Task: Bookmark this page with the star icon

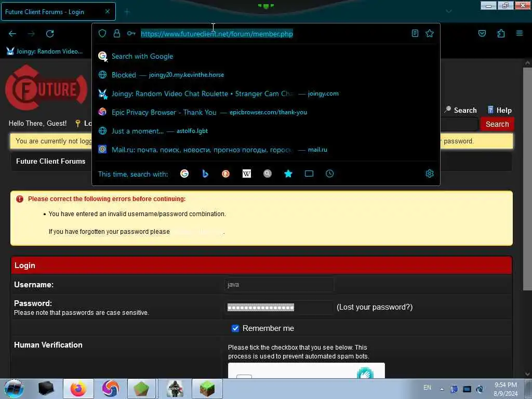Action: click(430, 33)
